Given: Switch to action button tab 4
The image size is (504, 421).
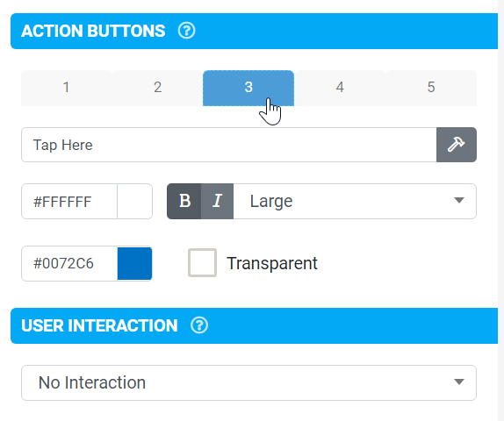Looking at the screenshot, I should 340,88.
